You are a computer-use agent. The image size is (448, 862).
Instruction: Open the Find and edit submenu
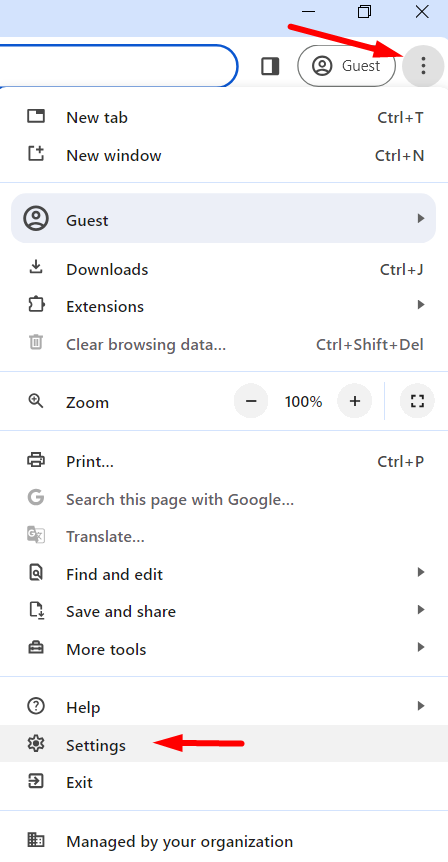click(224, 574)
